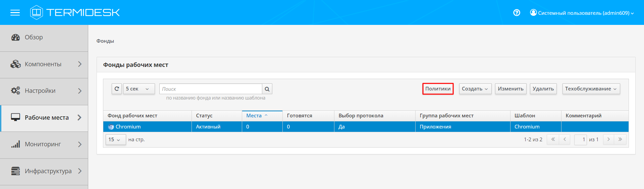The height and width of the screenshot is (189, 644).
Task: Click the Мониторинг bar chart icon
Action: (x=15, y=144)
